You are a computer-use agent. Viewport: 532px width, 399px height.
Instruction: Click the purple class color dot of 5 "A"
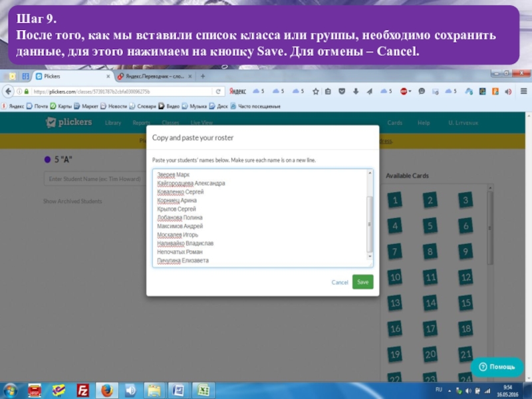coord(47,160)
